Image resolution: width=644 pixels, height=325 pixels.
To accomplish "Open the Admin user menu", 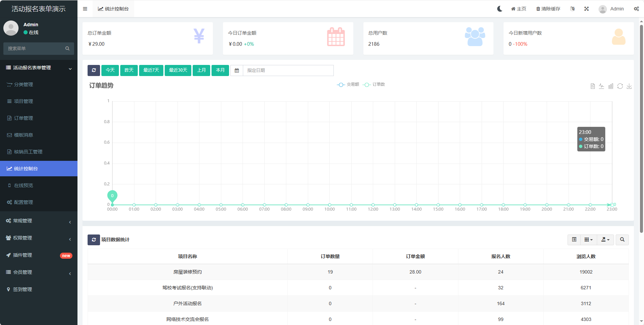I will (x=611, y=9).
